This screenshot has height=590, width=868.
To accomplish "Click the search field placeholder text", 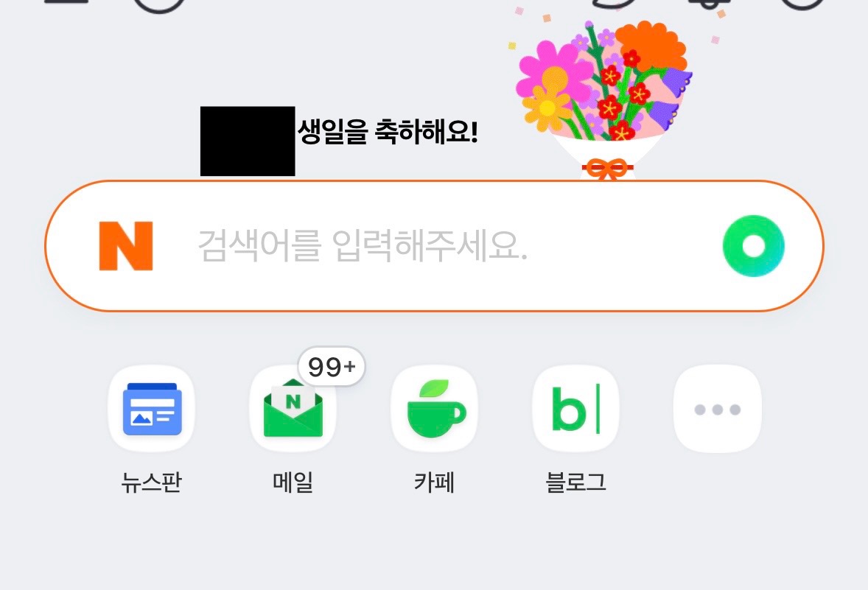I will (363, 246).
